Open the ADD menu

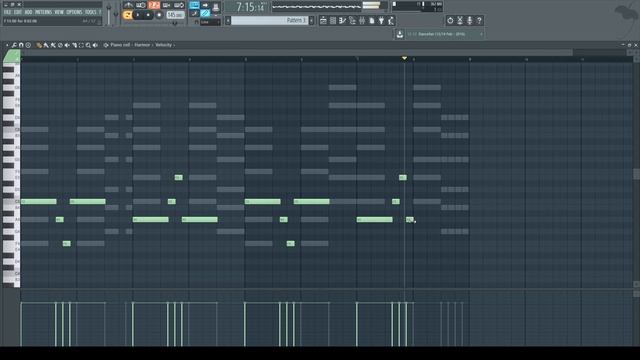[28, 12]
